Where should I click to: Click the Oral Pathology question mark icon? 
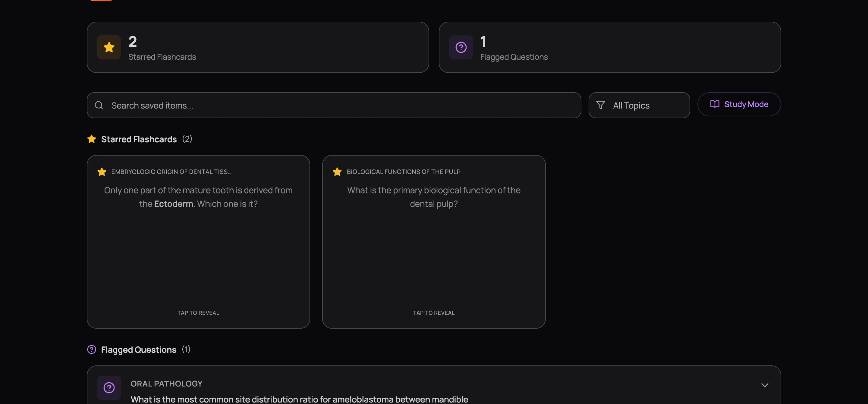click(109, 387)
